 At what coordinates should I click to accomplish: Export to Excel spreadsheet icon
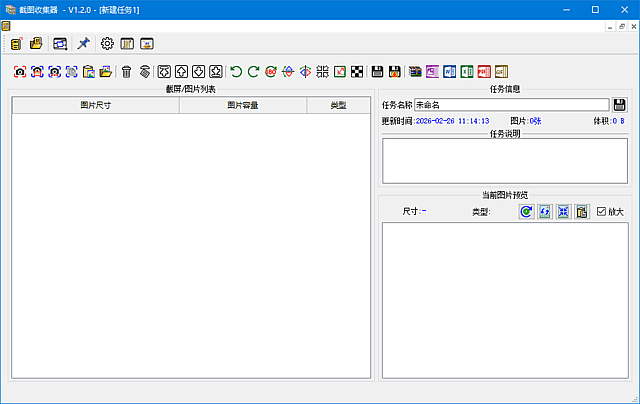(466, 71)
